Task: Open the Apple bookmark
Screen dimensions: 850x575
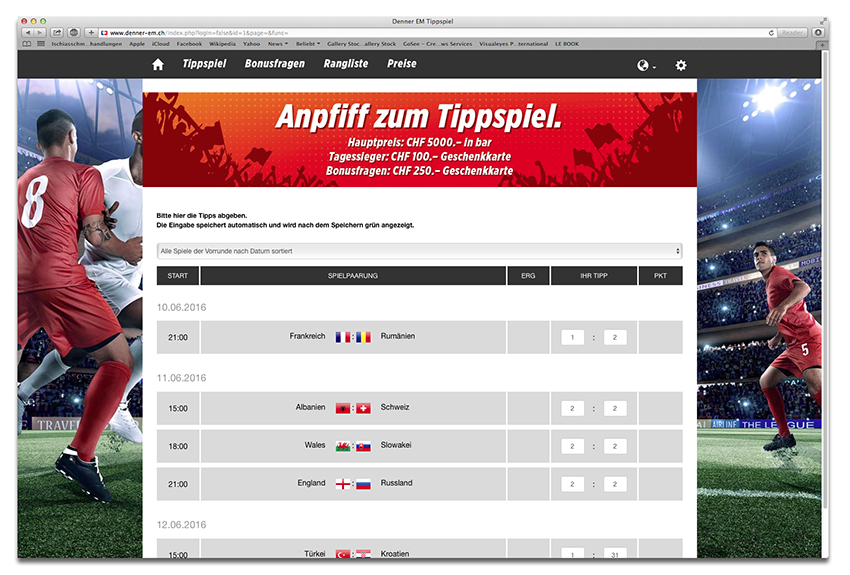Action: [x=137, y=44]
